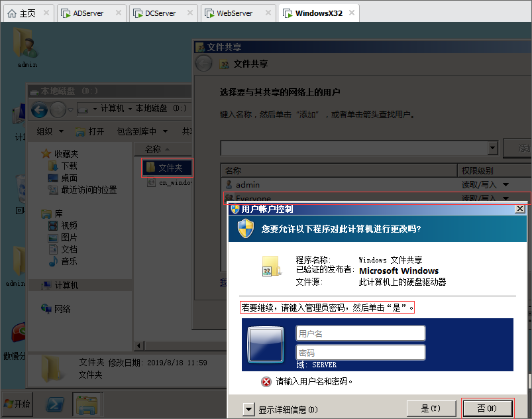Select the admin user row in sharing list
Screen dimensions: 532x419
376,185
